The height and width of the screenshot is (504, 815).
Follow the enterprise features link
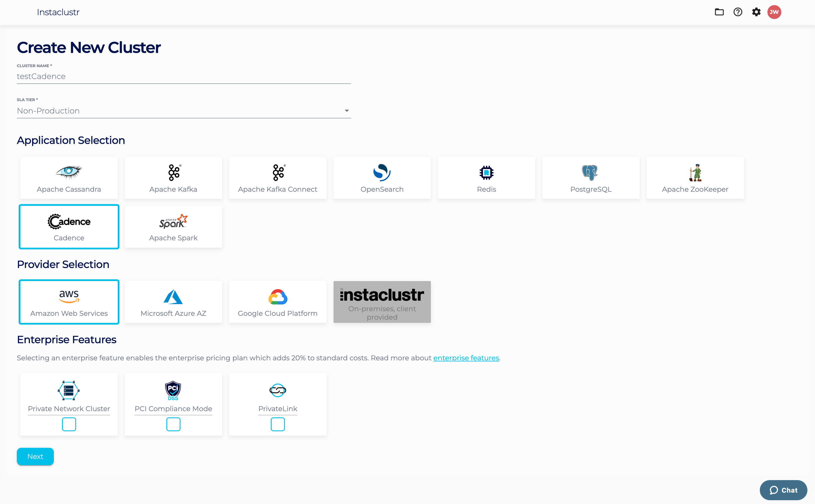coord(466,358)
